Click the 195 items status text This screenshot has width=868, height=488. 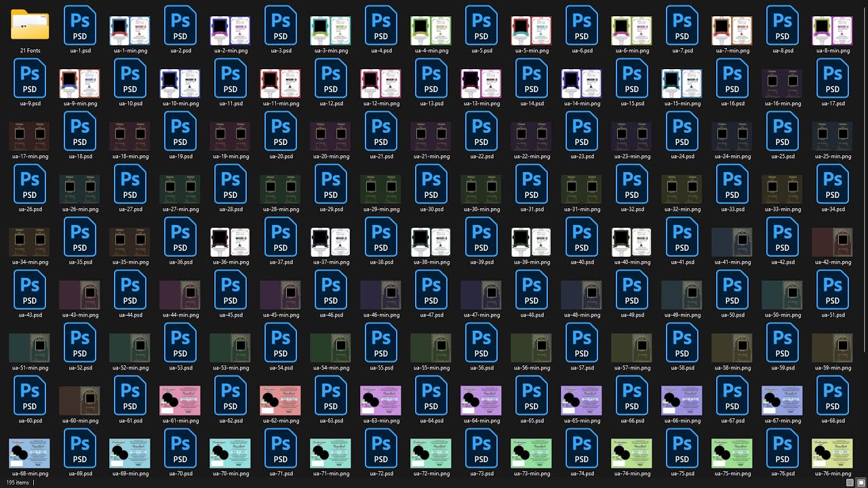[x=18, y=483]
